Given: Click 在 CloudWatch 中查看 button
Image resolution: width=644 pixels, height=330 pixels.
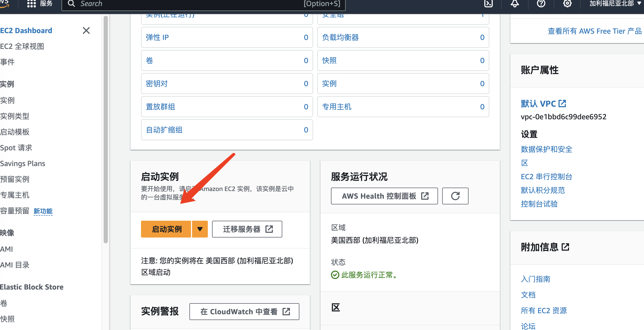Looking at the screenshot, I should [244, 312].
